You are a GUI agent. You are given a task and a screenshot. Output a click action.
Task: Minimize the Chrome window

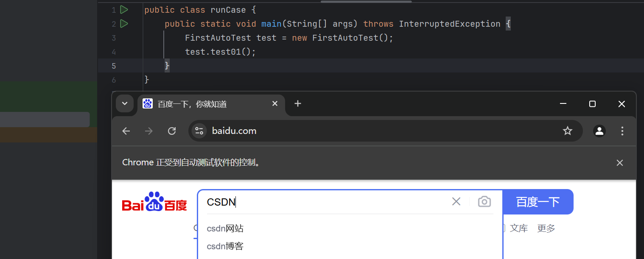click(x=563, y=104)
